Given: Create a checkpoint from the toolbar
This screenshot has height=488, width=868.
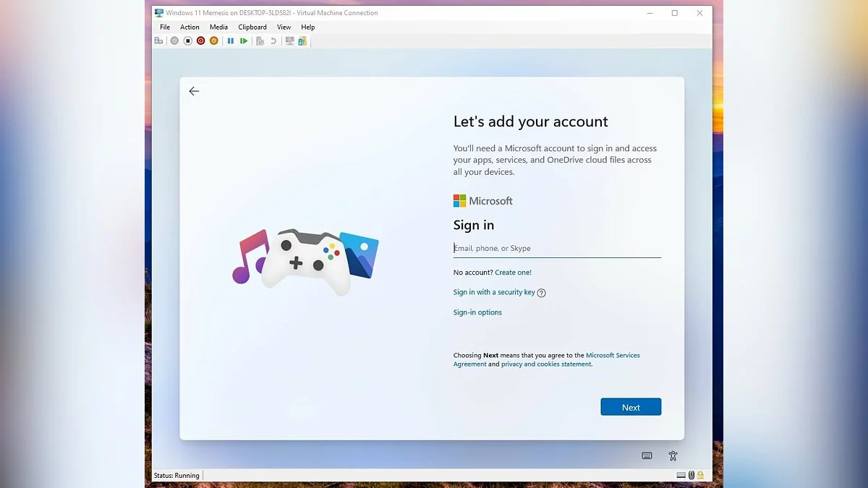Looking at the screenshot, I should point(260,40).
